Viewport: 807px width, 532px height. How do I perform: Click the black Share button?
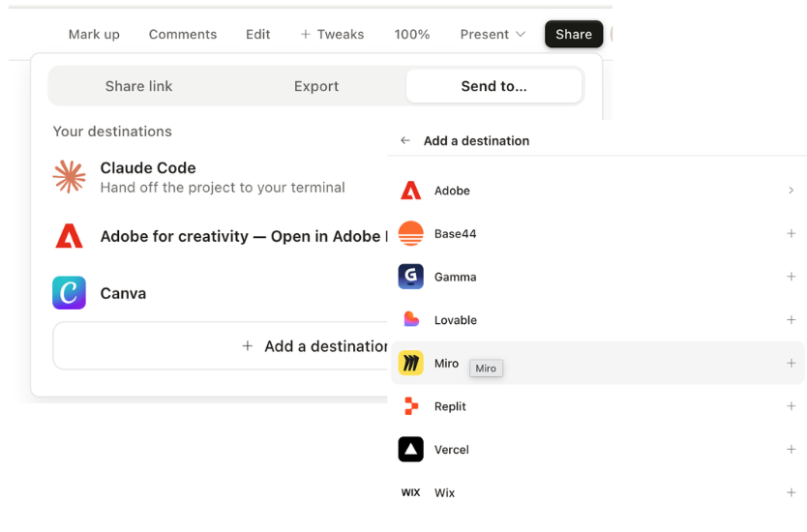[x=574, y=34]
